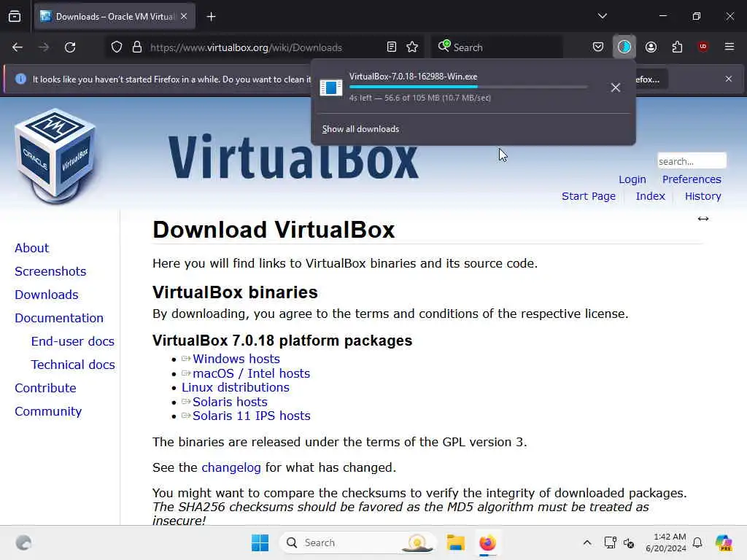Open Technical docs sidebar link
The width and height of the screenshot is (747, 560).
click(x=73, y=365)
